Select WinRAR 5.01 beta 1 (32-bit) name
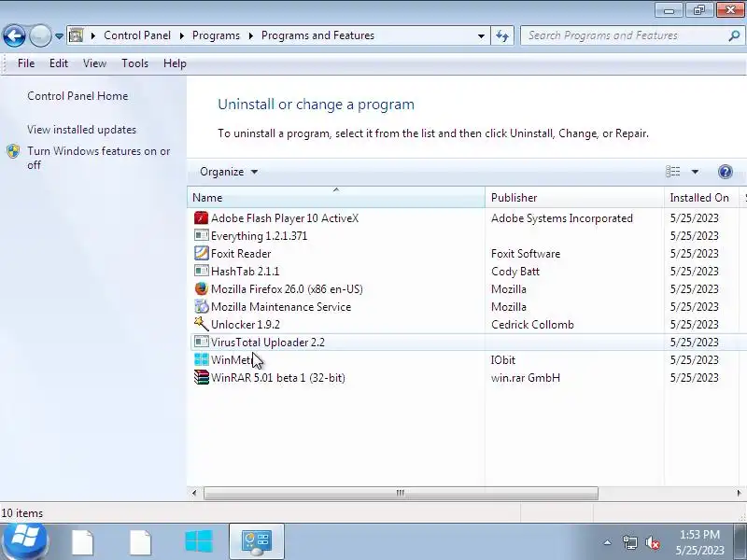Screen dimensions: 747x560 point(277,378)
